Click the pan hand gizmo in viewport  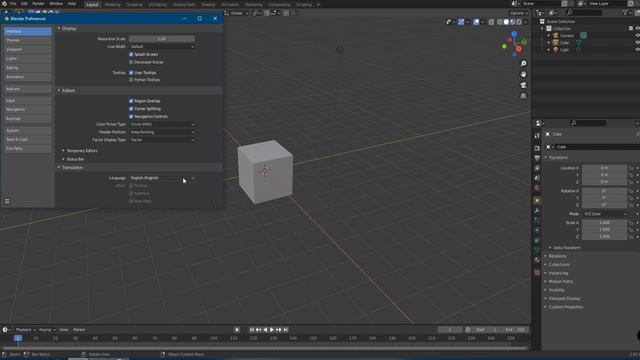(523, 74)
